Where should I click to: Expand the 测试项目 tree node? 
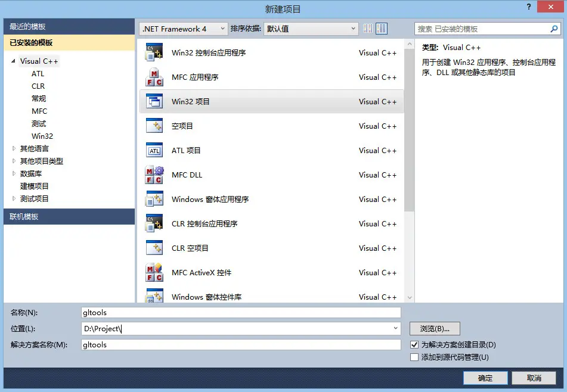click(14, 199)
